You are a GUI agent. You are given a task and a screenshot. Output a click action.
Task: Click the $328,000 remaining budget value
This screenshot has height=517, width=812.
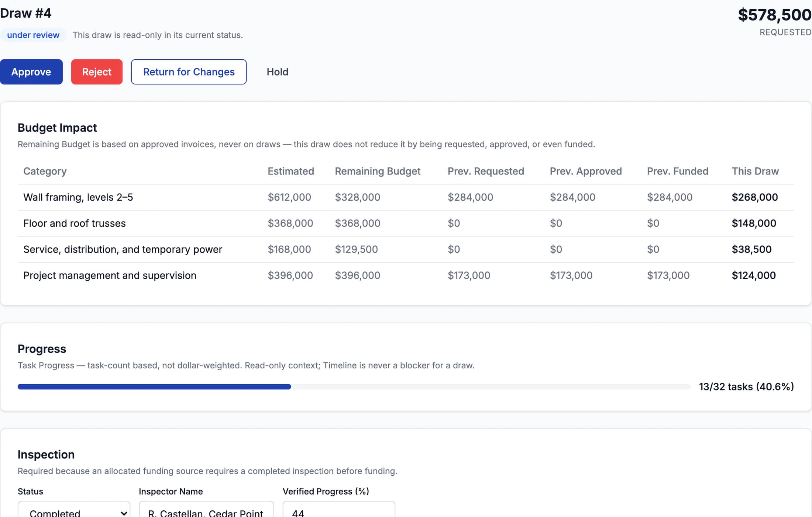coord(357,197)
